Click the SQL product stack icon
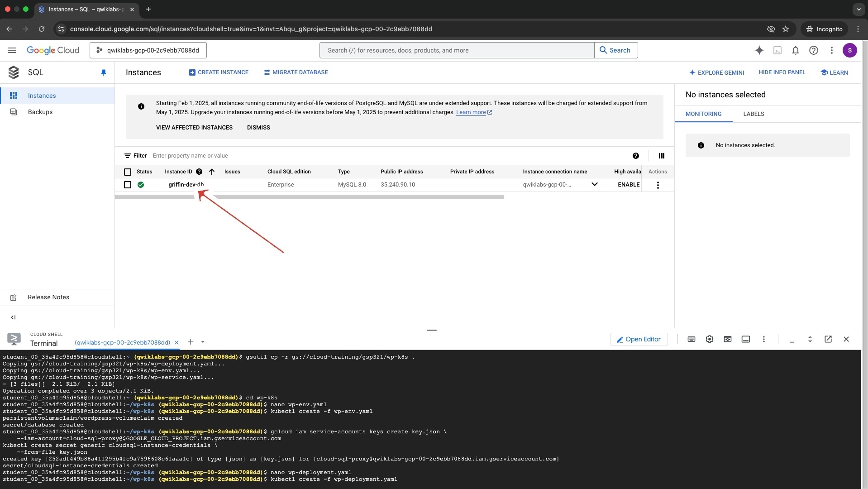This screenshot has width=868, height=489. (x=14, y=72)
